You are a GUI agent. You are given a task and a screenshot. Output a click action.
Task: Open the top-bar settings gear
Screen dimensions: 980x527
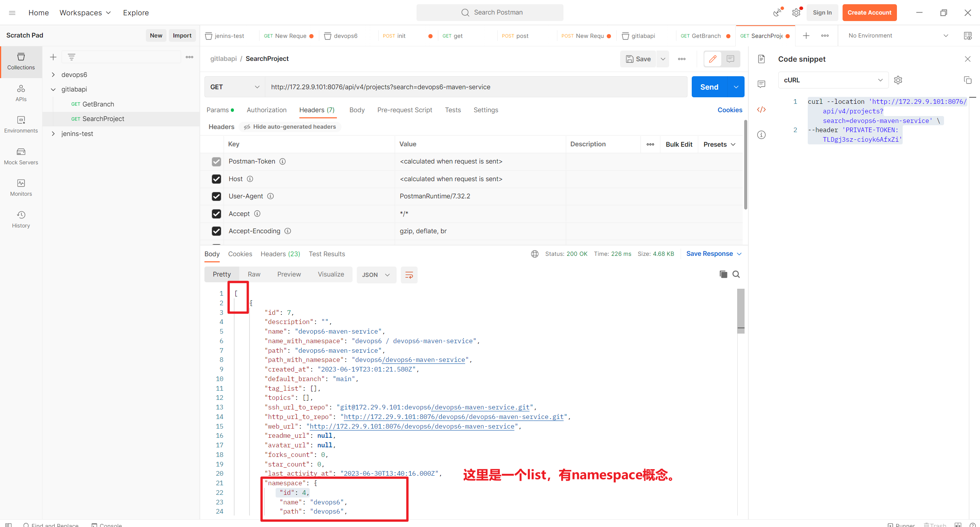[796, 13]
